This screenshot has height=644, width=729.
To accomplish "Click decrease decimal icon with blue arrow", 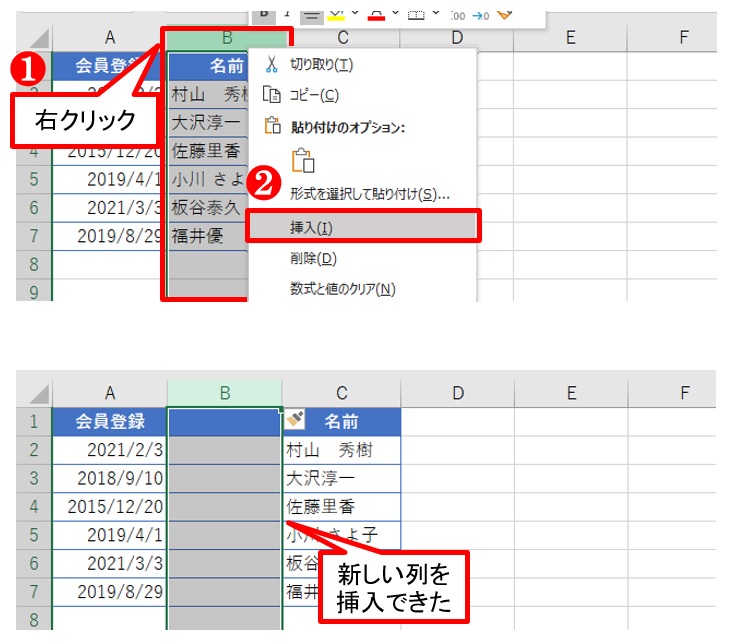I will (481, 16).
